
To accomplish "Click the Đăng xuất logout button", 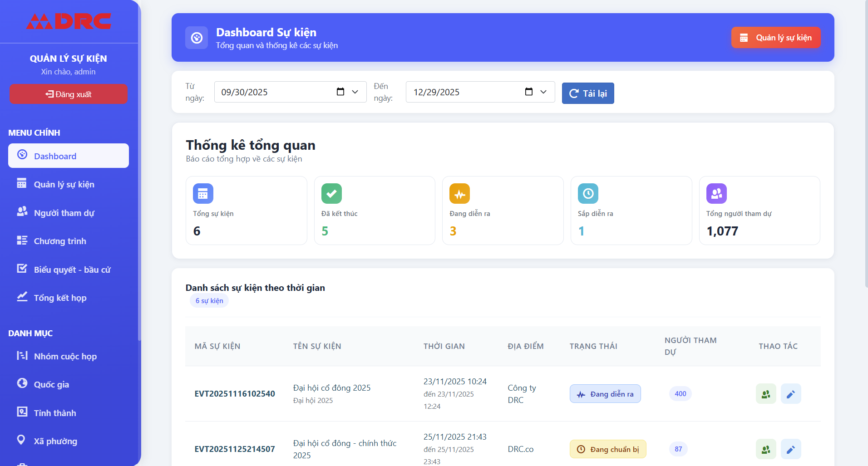I will coord(69,94).
